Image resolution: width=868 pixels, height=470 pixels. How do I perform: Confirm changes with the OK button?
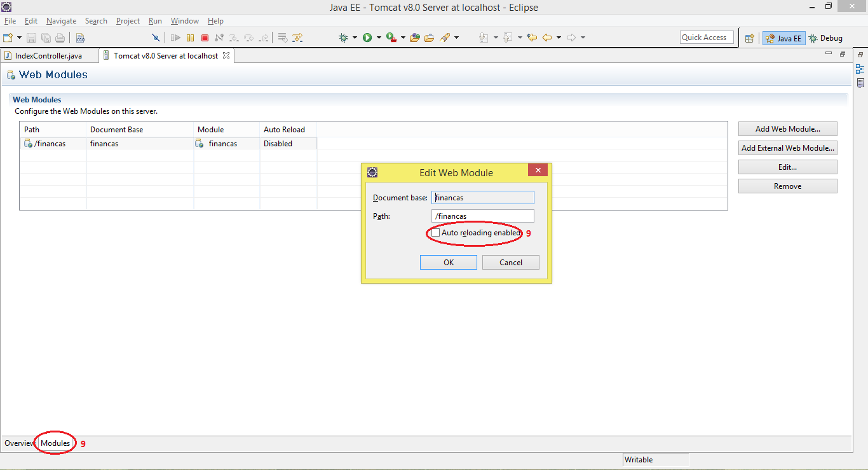tap(448, 262)
